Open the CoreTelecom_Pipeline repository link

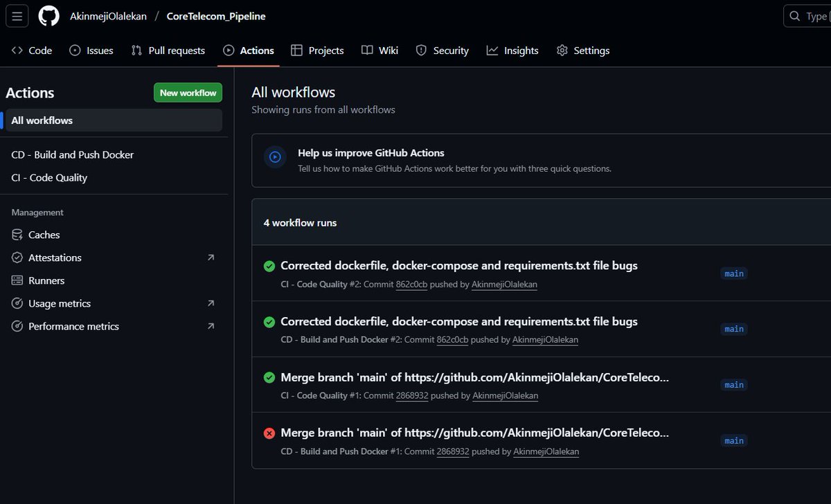pyautogui.click(x=216, y=16)
